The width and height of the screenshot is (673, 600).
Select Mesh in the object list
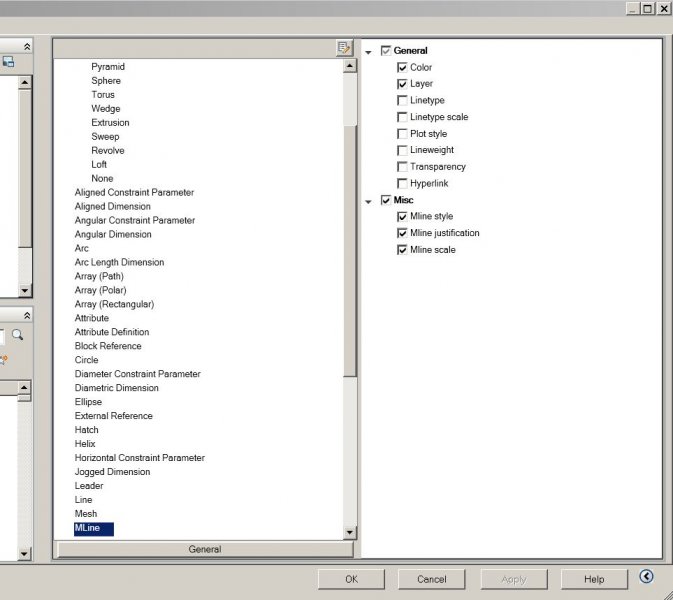point(86,514)
